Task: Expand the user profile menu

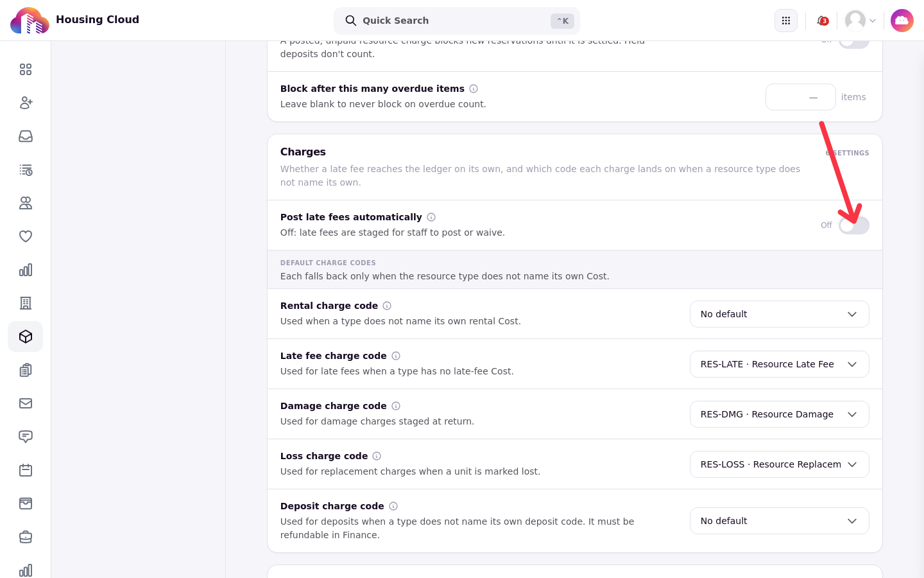Action: pos(860,21)
